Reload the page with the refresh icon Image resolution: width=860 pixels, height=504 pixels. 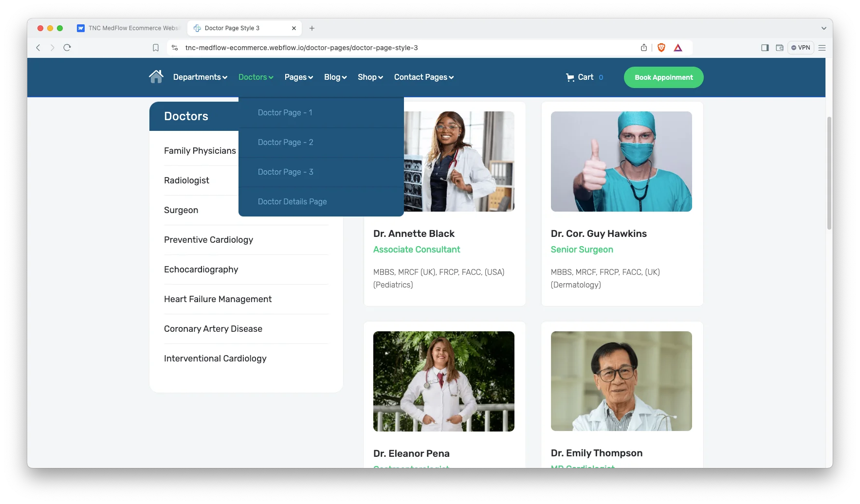point(67,48)
